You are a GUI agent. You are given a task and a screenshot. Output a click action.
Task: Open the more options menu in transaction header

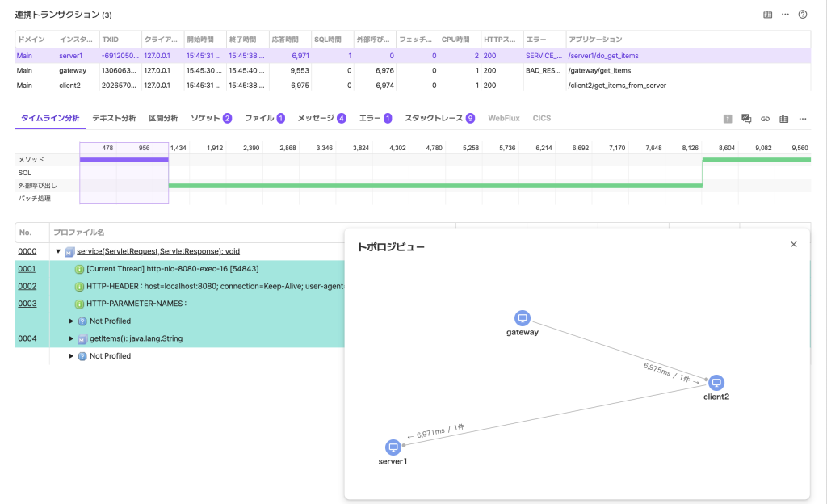coord(785,15)
